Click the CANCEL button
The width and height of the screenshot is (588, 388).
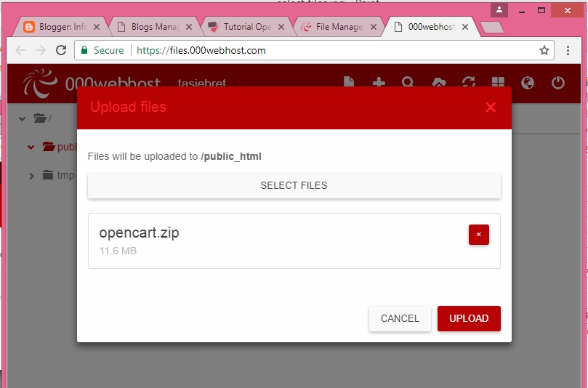pos(400,318)
